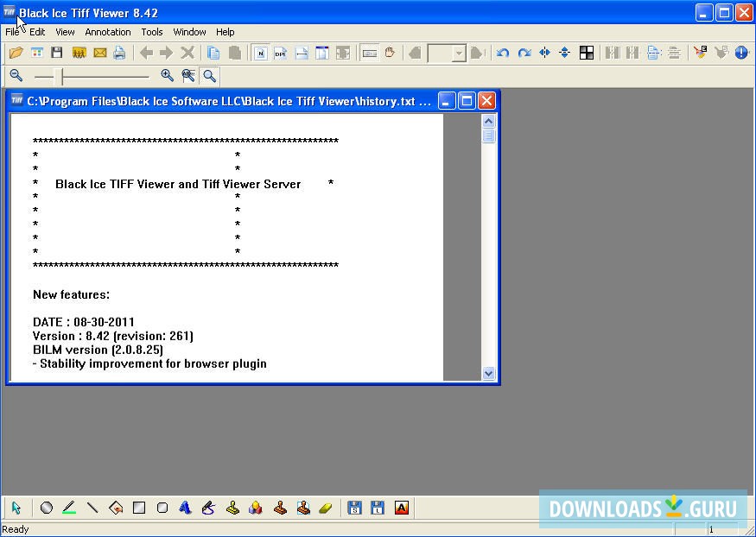The image size is (756, 537).
Task: Toggle the Normal view 'N' button
Action: (261, 53)
